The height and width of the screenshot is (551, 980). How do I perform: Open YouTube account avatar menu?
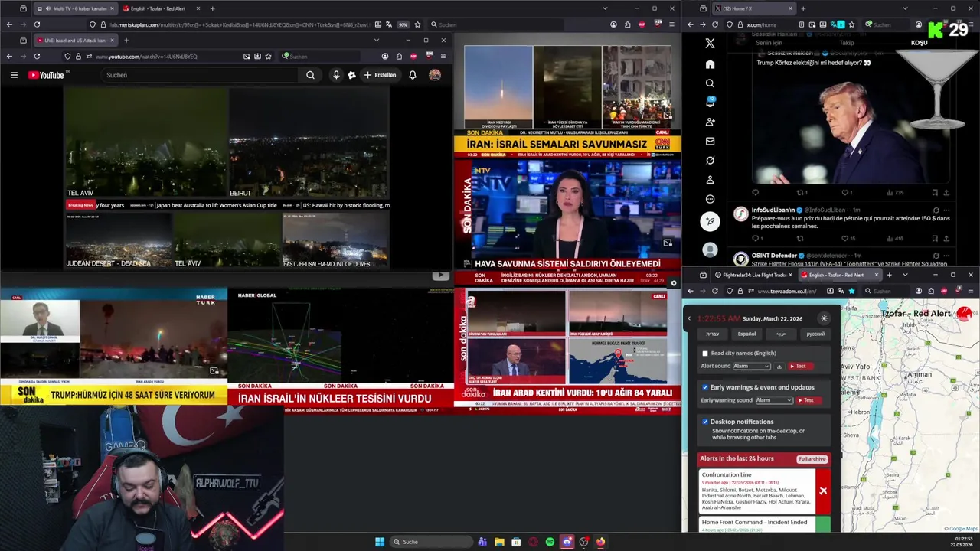coord(435,75)
